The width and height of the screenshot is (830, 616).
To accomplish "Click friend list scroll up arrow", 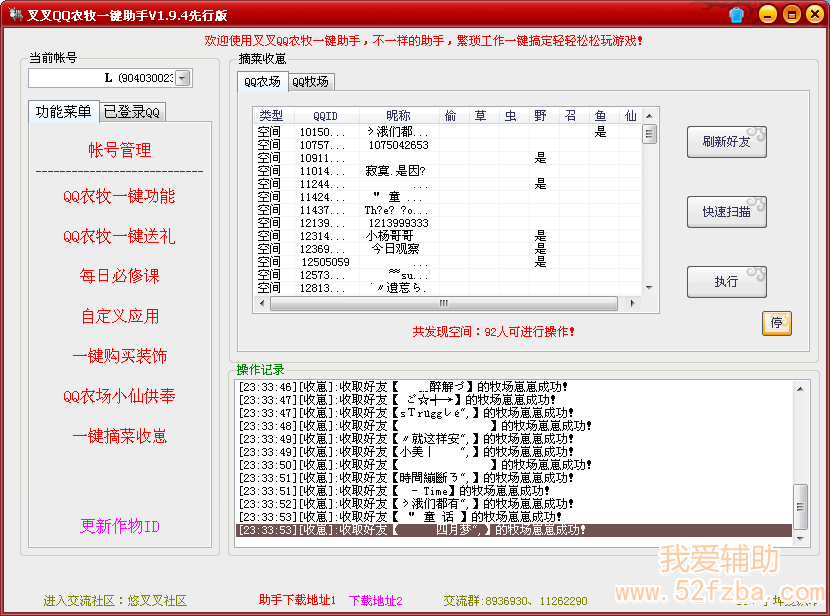I will (649, 115).
